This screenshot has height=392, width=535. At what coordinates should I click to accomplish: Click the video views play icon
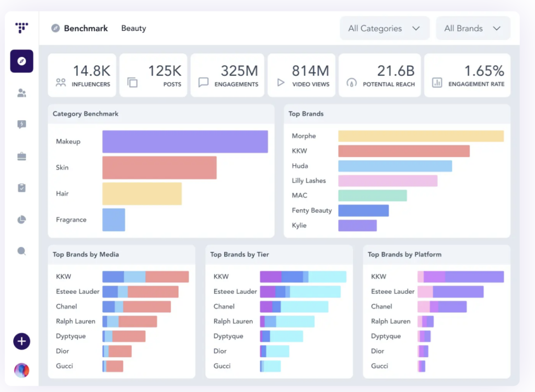pos(281,82)
